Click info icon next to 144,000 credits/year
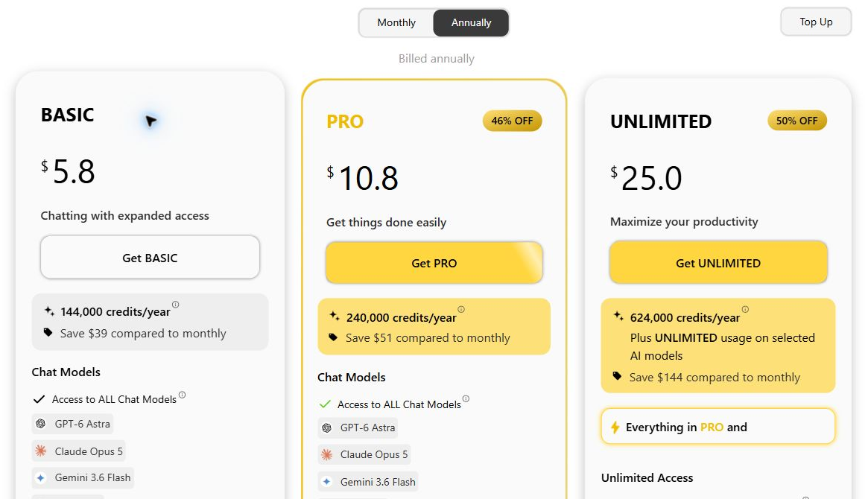The height and width of the screenshot is (499, 868). 176,305
